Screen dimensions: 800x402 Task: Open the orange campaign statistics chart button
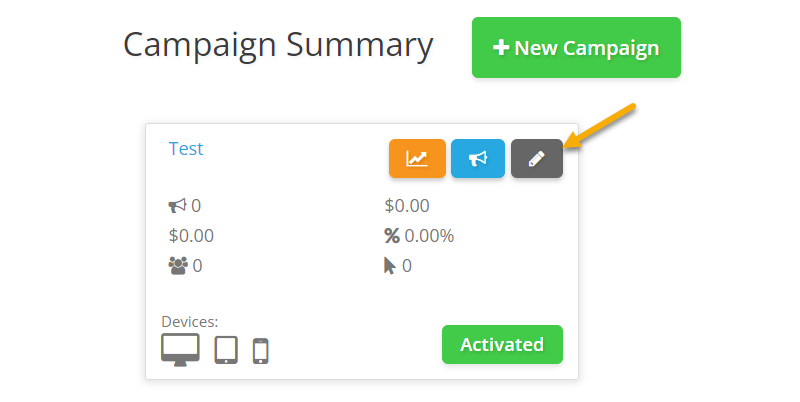(x=417, y=158)
